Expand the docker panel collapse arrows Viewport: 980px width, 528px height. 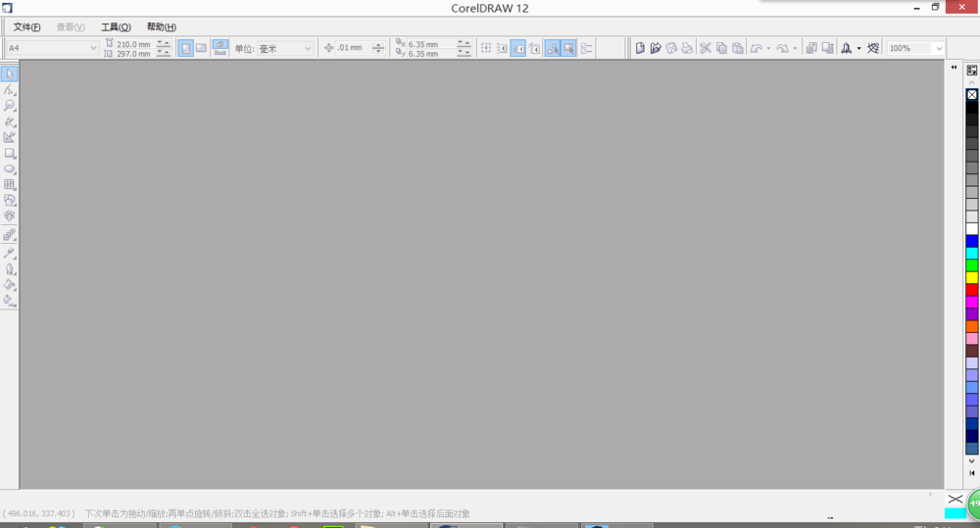pos(954,67)
